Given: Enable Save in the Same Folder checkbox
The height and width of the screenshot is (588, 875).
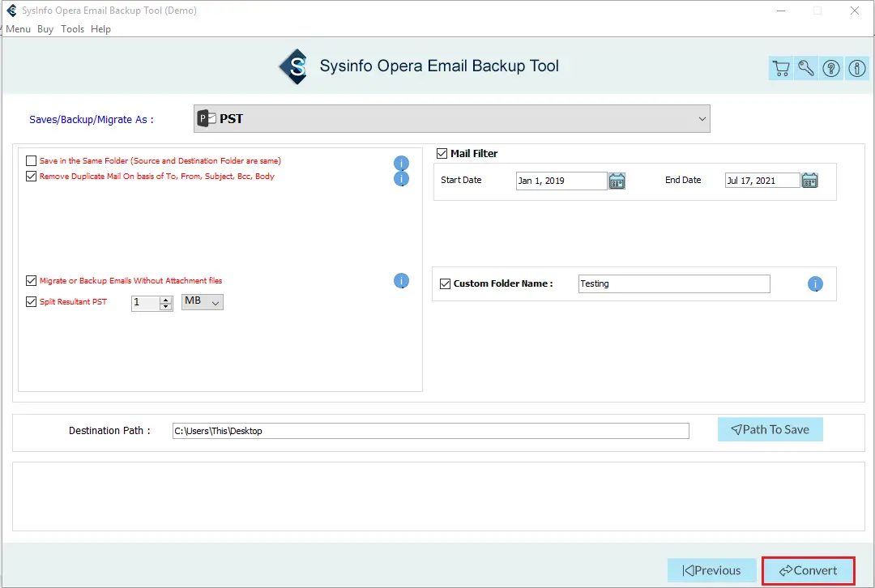Looking at the screenshot, I should coord(32,161).
